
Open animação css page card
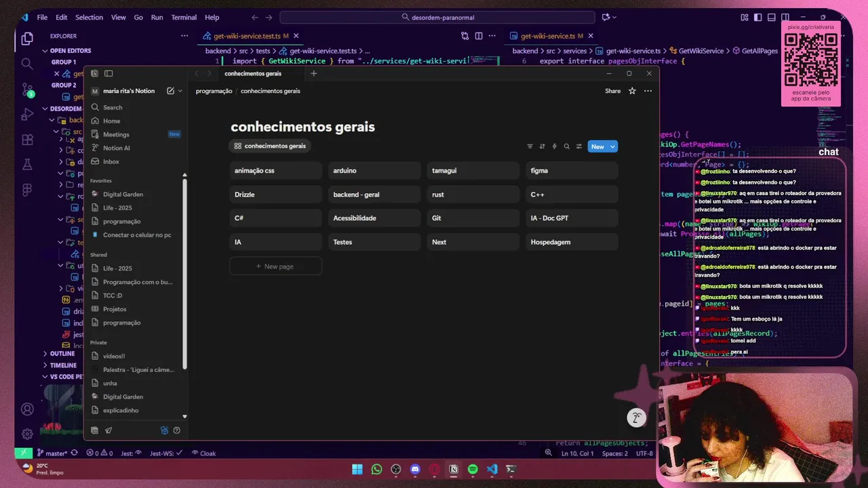[275, 171]
